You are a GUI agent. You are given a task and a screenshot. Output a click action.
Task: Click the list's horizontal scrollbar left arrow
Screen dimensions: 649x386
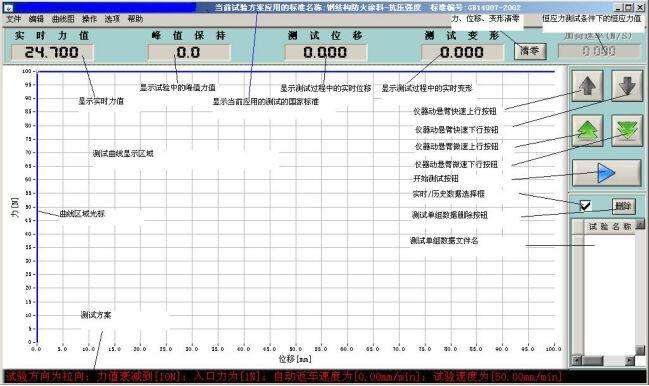[x=577, y=361]
